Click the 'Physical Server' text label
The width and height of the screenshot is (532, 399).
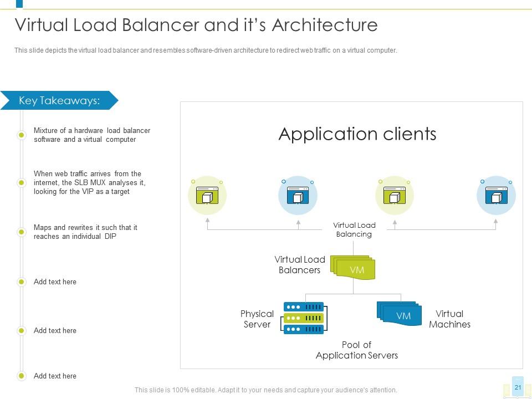coord(257,319)
